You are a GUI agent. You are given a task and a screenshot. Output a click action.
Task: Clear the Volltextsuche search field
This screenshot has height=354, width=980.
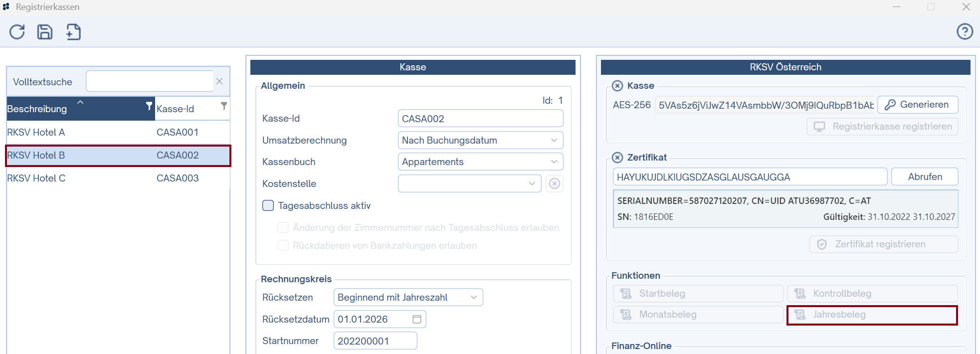pyautogui.click(x=219, y=81)
